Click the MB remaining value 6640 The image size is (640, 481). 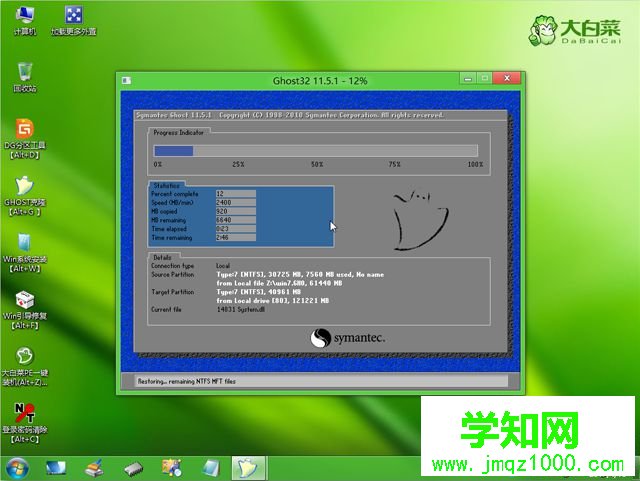pos(236,220)
